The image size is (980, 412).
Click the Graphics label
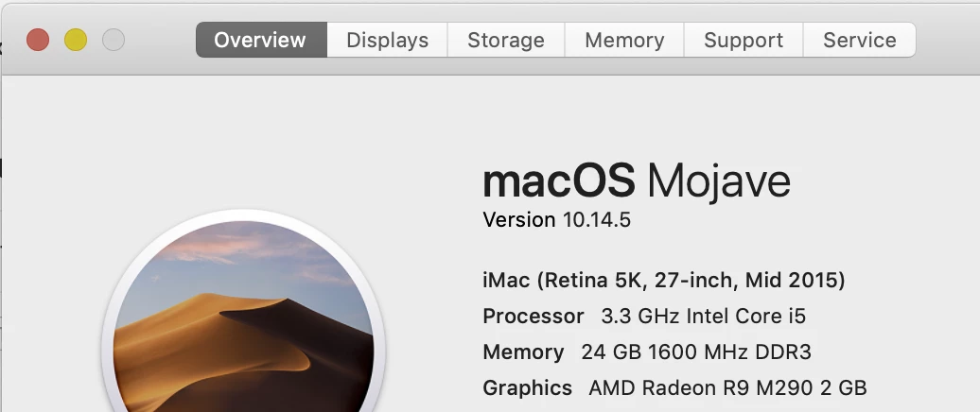point(527,387)
